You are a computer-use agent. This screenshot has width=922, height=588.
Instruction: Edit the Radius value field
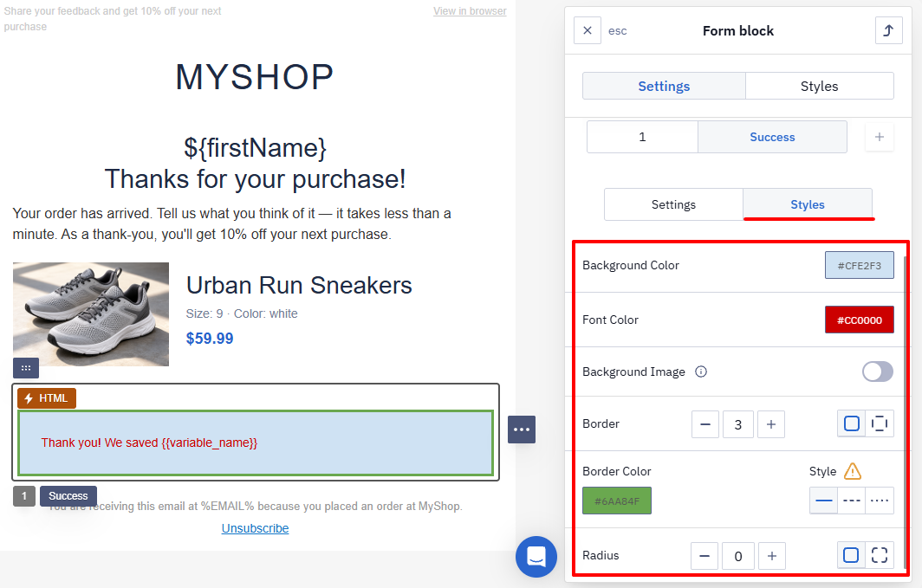[x=738, y=556]
